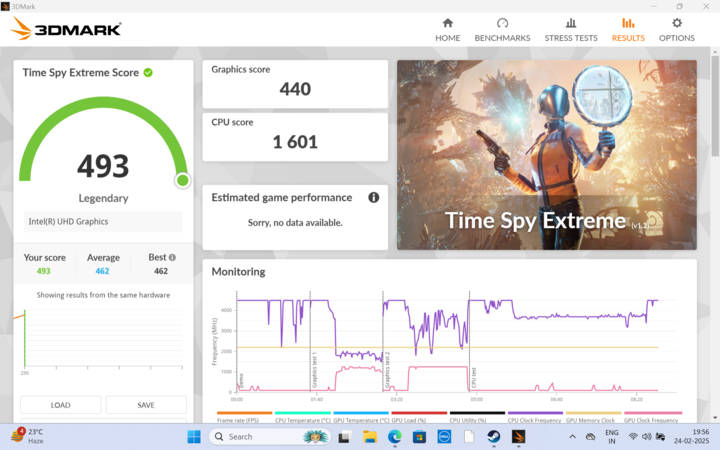This screenshot has width=720, height=450.
Task: Click the info icon beside Best
Action: coord(172,258)
